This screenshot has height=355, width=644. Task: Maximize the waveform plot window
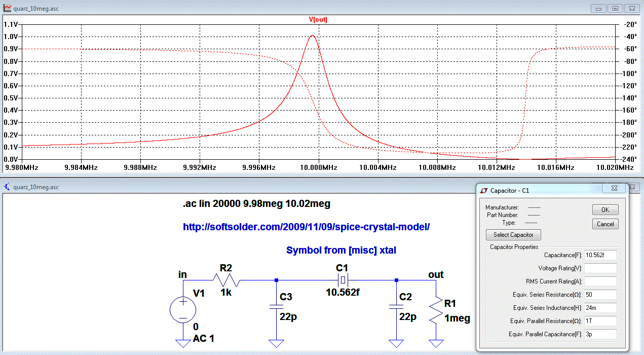[615, 8]
